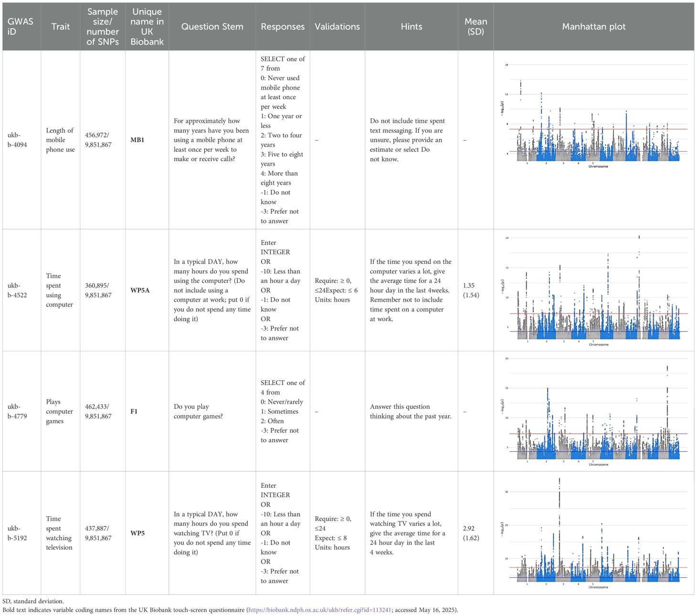Viewport: 697px width, 616px height.
Task: Click the 'Plays computer games' trait
Action: pyautogui.click(x=60, y=411)
